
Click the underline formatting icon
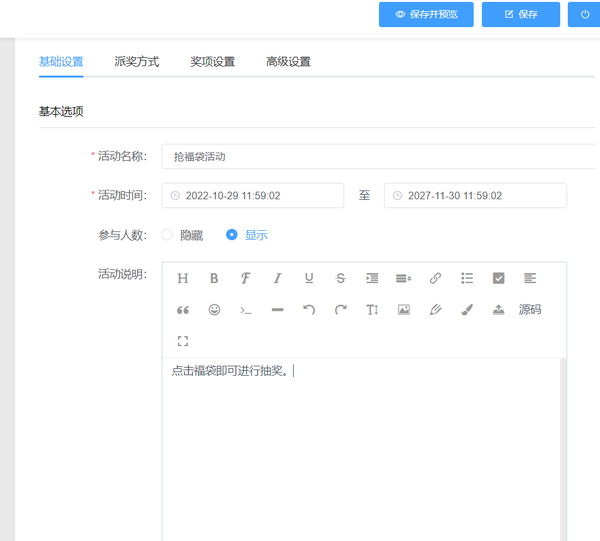pos(309,278)
